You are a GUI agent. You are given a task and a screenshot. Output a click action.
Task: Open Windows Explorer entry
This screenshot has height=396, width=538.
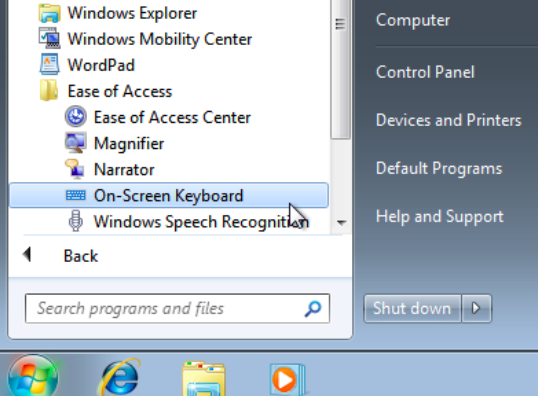pos(132,13)
